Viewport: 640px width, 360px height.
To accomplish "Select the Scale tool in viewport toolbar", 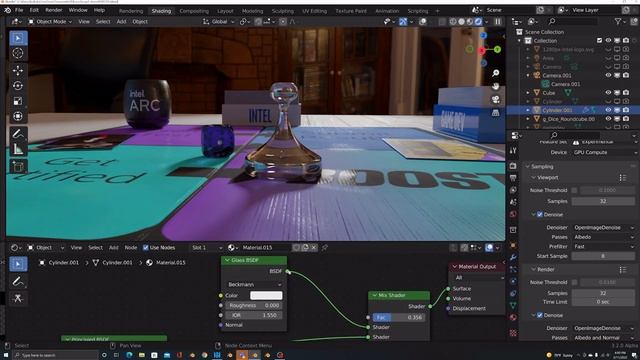I will pyautogui.click(x=18, y=101).
